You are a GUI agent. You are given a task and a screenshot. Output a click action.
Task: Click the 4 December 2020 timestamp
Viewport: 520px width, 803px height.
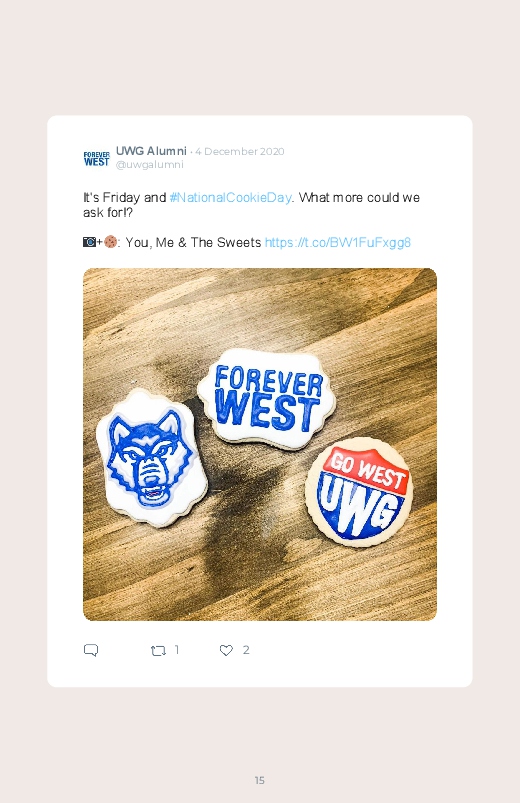[x=239, y=152]
